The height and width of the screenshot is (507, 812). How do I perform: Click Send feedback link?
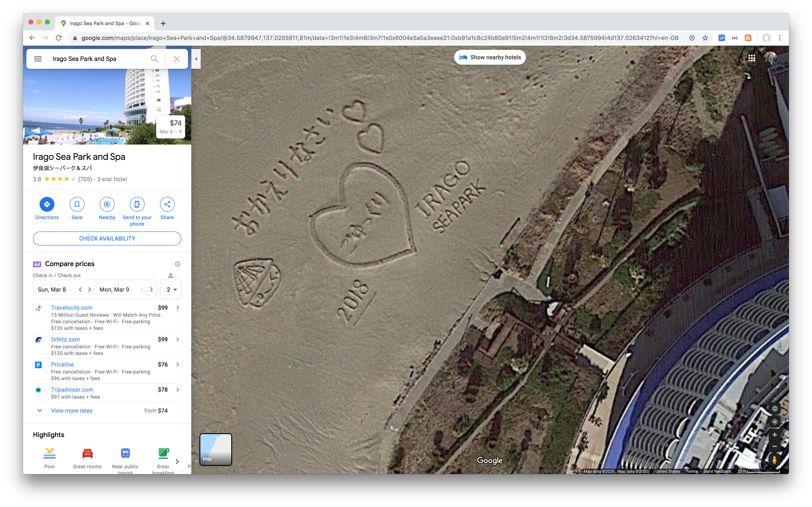[x=717, y=471]
